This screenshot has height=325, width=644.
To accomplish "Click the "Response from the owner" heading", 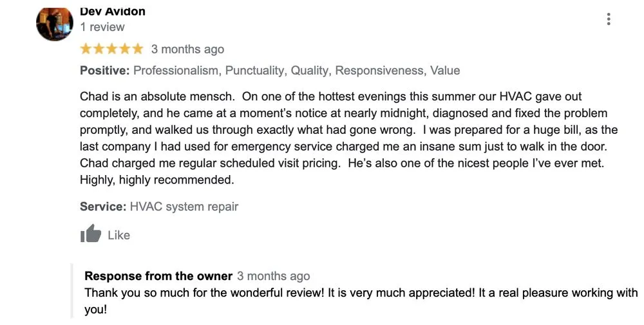I will (x=158, y=276).
